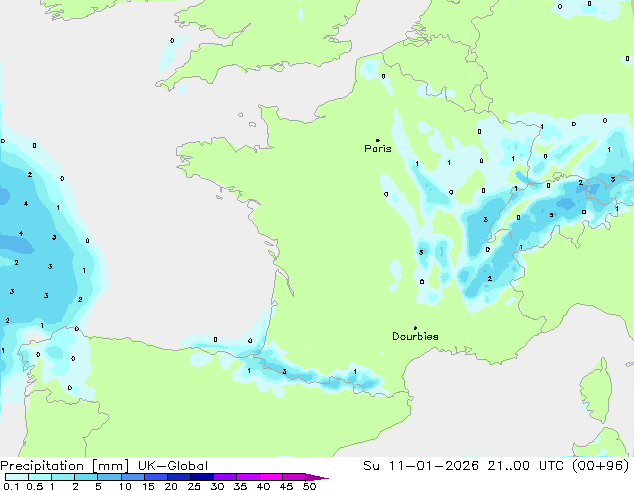Click the legend value label '20'
Screen dimensions: 634x490
tap(171, 486)
